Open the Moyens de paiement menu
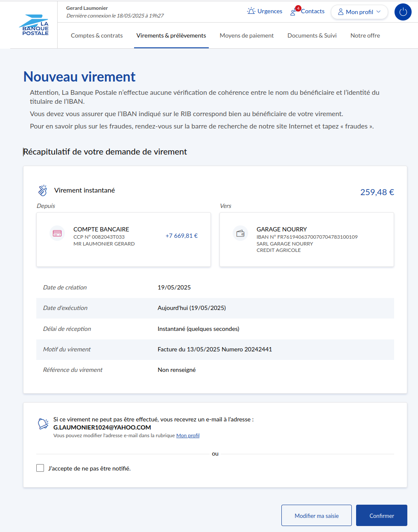The image size is (418, 532). pyautogui.click(x=247, y=35)
